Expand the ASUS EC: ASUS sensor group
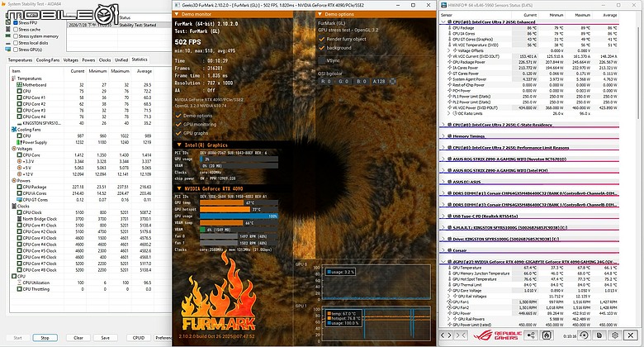Screen dimensions: 644x347 (x=443, y=182)
